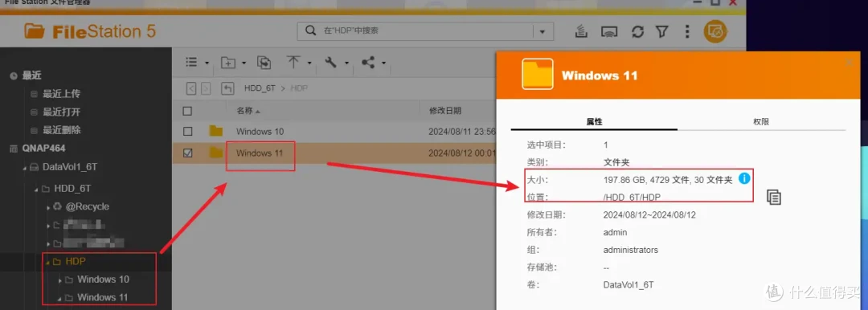Open the search options dropdown arrow
868x310 pixels.
coord(542,31)
